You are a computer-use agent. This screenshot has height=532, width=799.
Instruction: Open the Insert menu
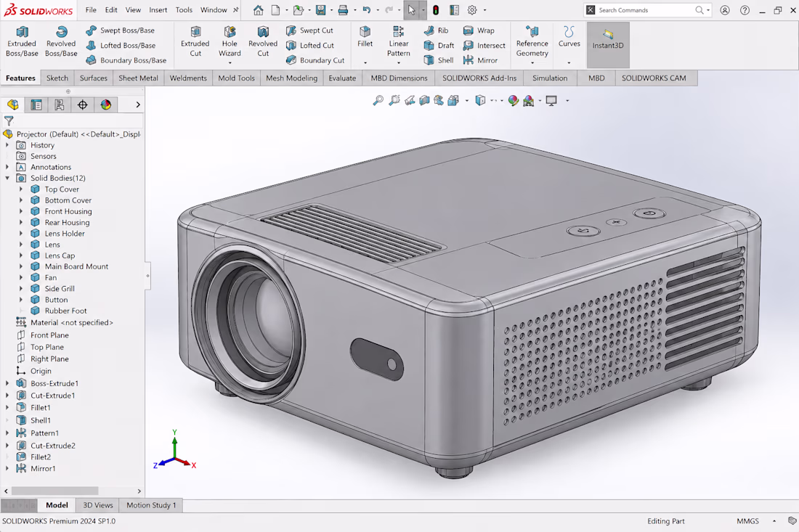click(x=158, y=10)
